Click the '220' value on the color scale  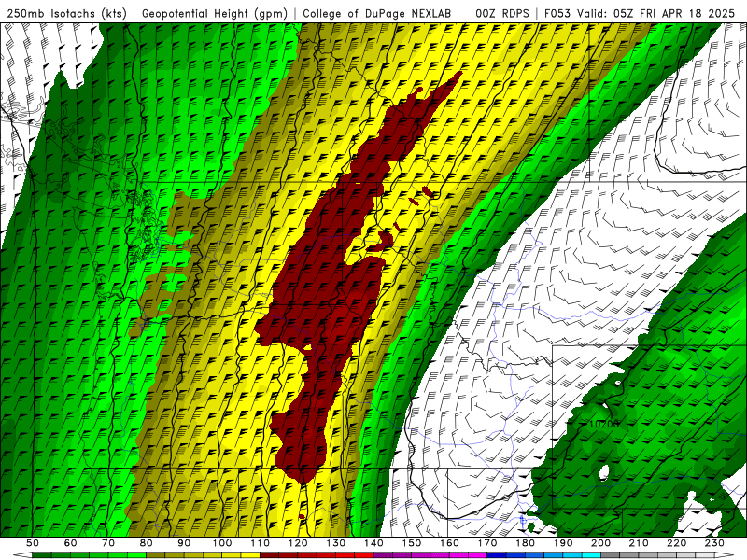point(676,543)
